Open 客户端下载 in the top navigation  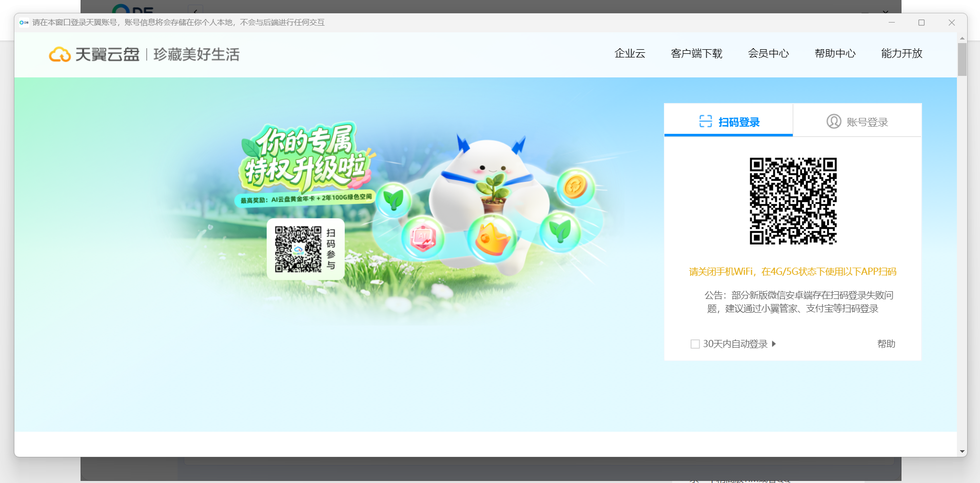tap(696, 54)
